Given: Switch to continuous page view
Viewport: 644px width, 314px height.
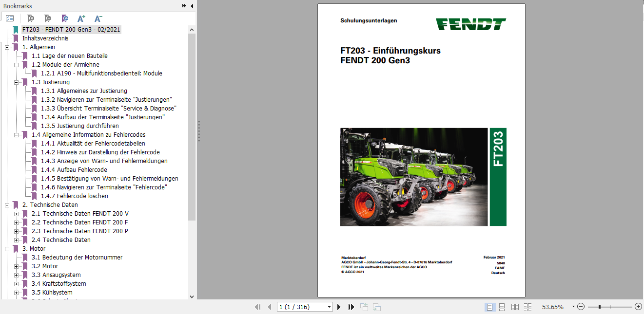Looking at the screenshot, I should tap(502, 307).
